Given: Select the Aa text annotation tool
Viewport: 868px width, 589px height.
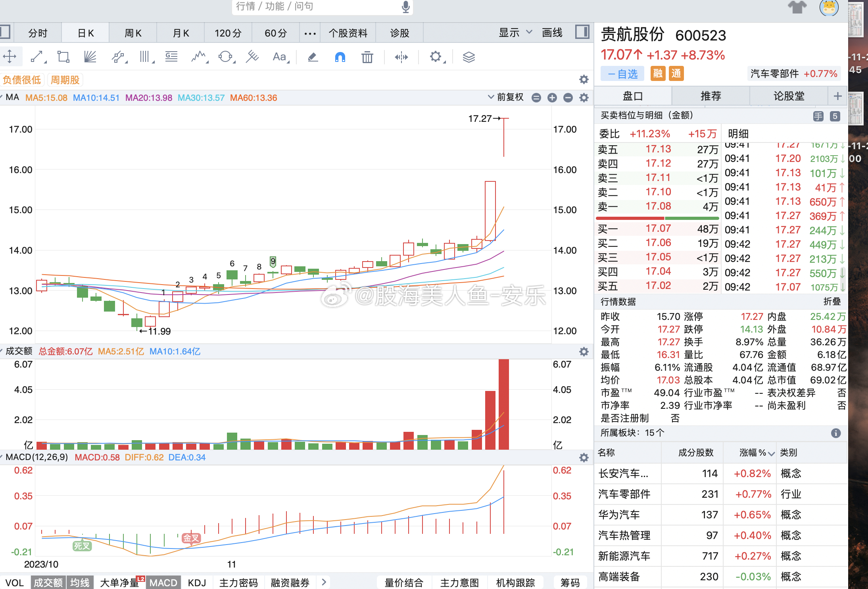Looking at the screenshot, I should [x=279, y=57].
